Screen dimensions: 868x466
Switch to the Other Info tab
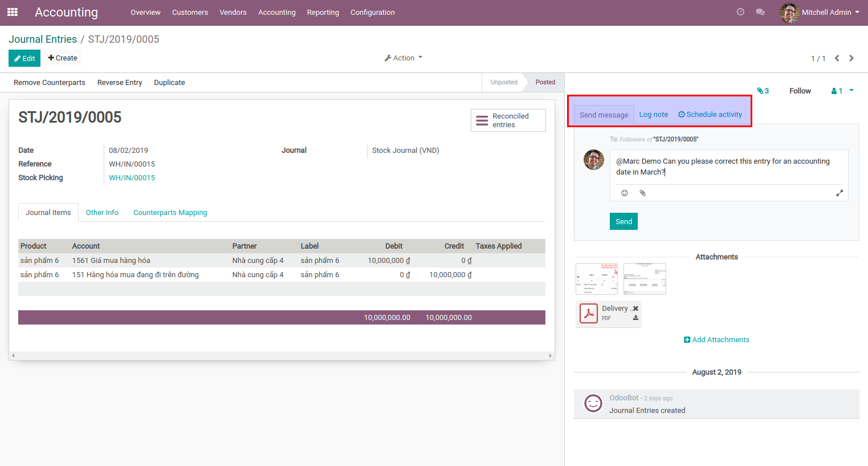point(102,213)
